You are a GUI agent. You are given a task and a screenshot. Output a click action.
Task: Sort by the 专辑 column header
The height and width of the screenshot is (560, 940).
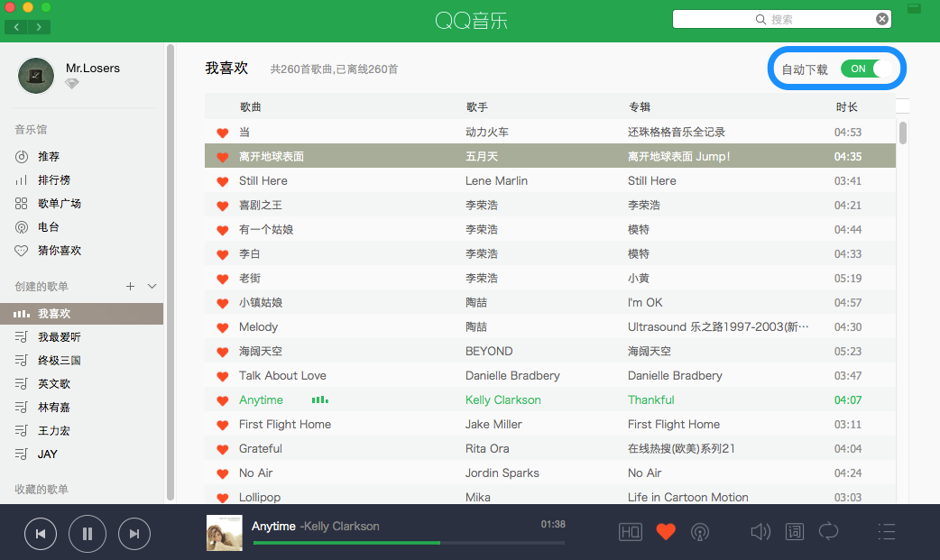pos(639,106)
